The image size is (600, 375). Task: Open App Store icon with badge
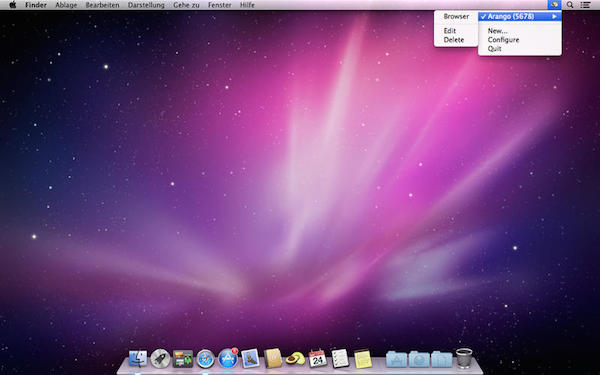[x=228, y=359]
